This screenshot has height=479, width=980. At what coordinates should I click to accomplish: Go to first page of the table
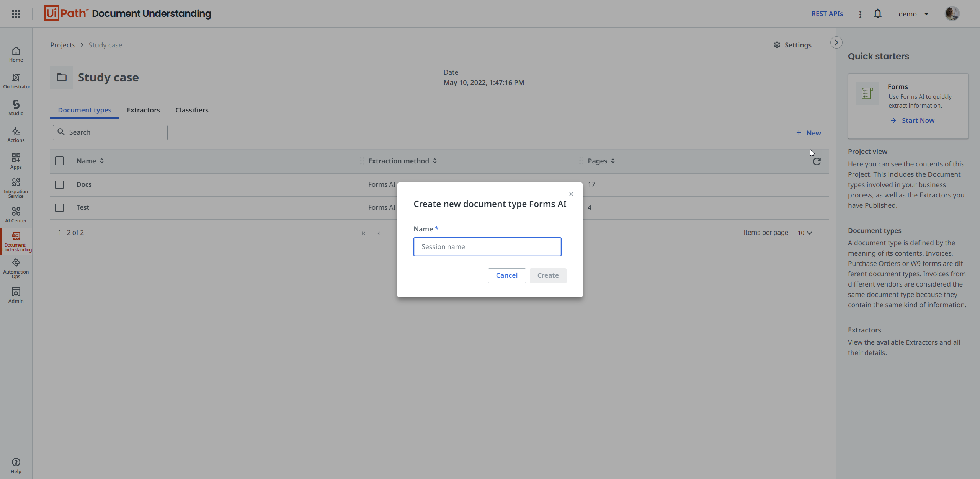pos(363,233)
